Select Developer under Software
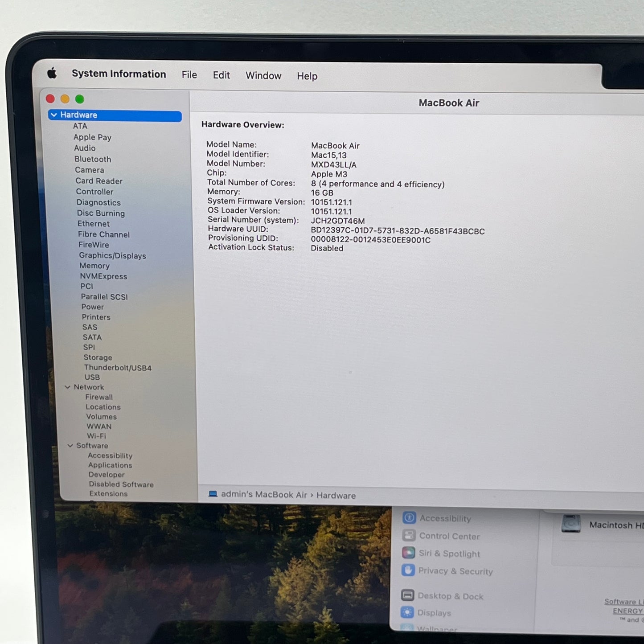644x644 pixels. click(107, 475)
